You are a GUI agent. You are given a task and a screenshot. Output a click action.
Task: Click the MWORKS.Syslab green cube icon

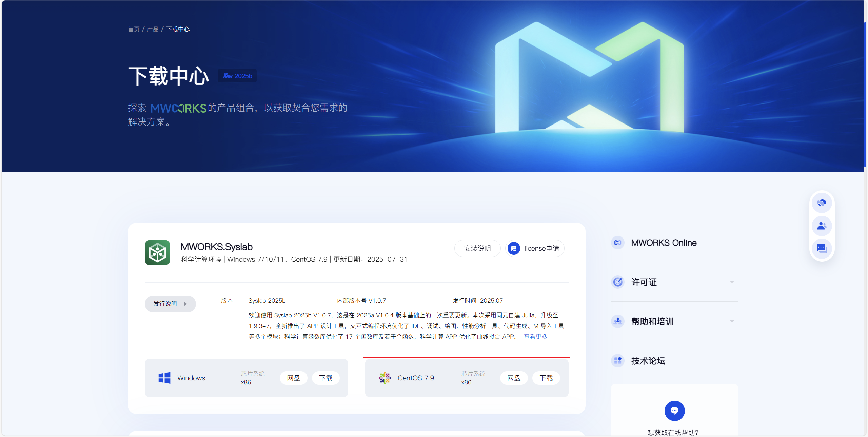(157, 252)
